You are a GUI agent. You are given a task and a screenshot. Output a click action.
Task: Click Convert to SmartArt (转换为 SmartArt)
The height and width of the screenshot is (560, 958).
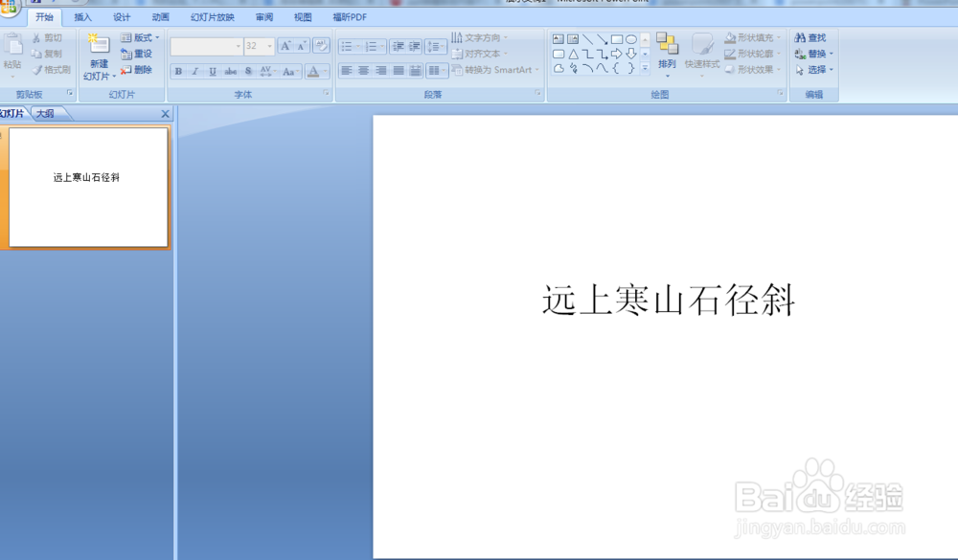495,70
